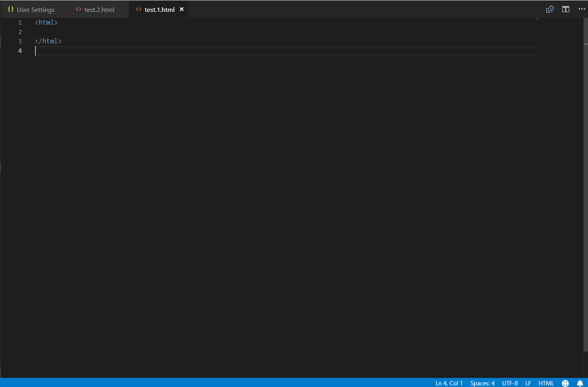Open indentation options via Spaces: 4
The width and height of the screenshot is (588, 387).
coord(482,383)
